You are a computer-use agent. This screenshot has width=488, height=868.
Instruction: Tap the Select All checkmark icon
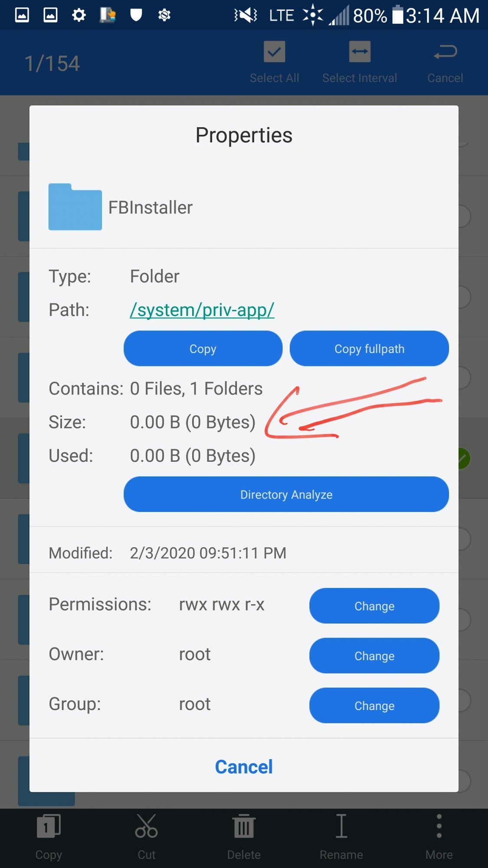click(x=274, y=52)
